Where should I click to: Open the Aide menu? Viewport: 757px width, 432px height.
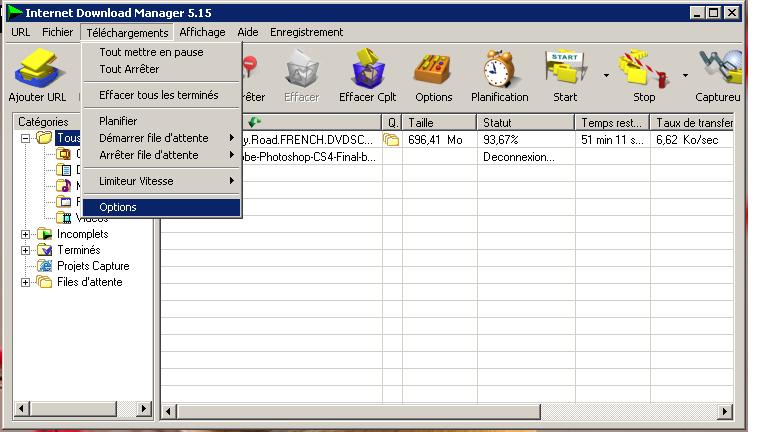(248, 32)
